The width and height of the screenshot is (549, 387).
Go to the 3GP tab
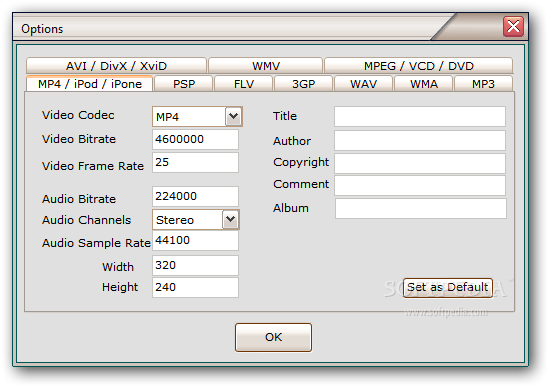click(304, 84)
